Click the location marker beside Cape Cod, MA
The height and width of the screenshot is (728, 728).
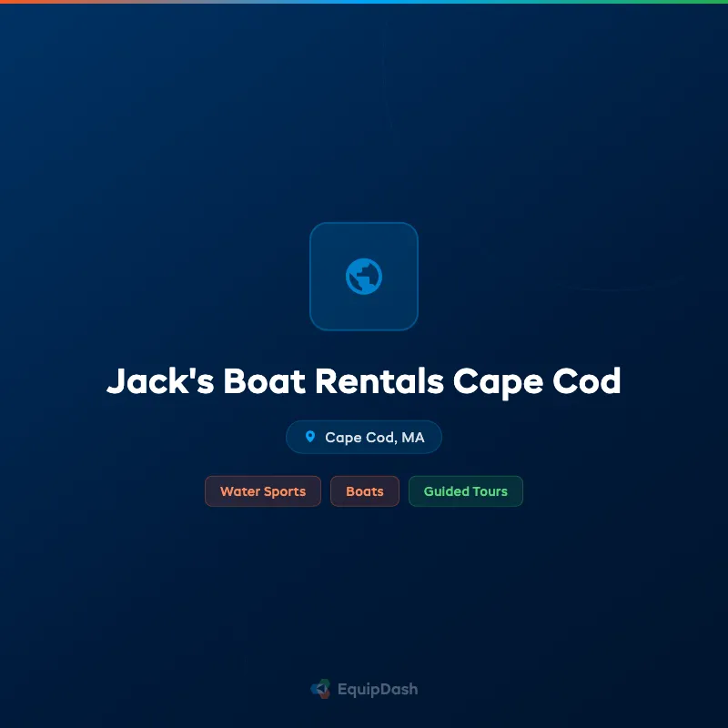coord(312,437)
